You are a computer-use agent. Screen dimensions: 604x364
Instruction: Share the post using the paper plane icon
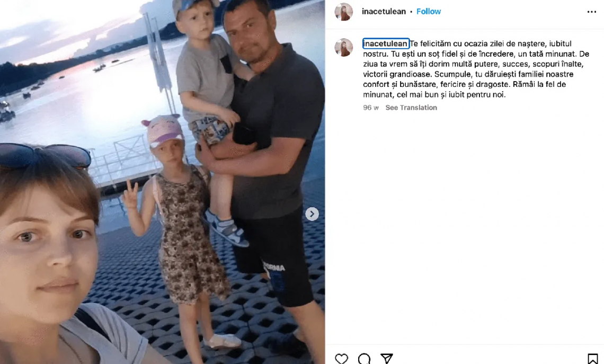pos(386,358)
